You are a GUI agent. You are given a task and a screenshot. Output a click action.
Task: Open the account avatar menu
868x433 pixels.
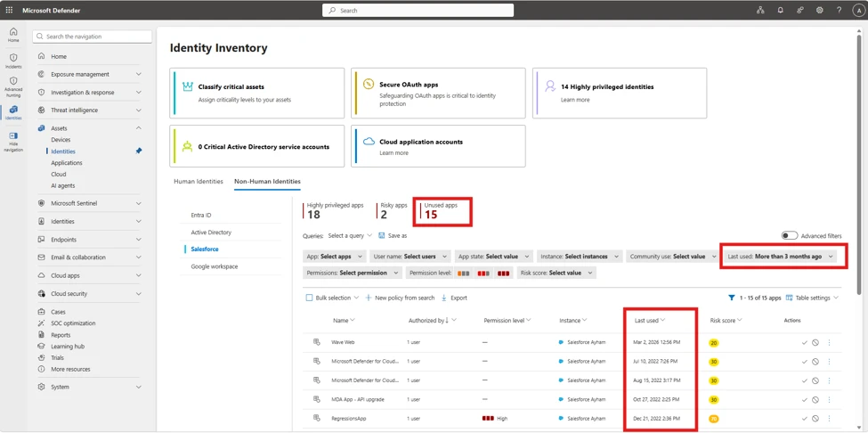click(x=858, y=11)
